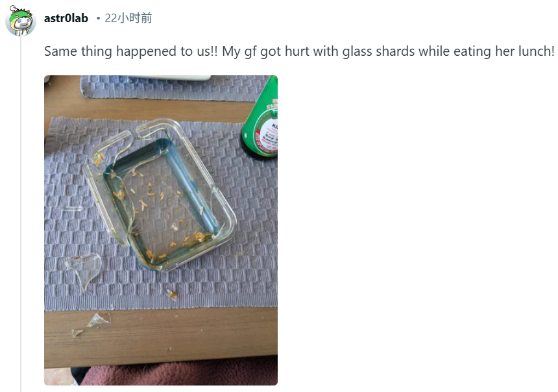Click the upper placemat behind the dish
Viewport: 558px width, 392px height.
(x=175, y=88)
